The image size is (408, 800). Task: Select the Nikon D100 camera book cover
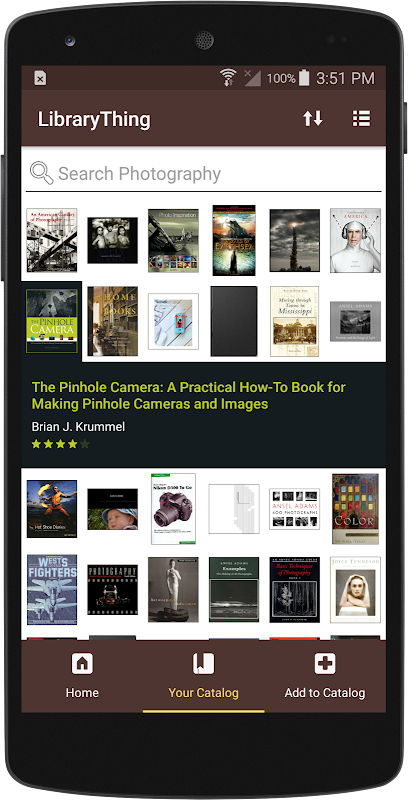point(173,509)
